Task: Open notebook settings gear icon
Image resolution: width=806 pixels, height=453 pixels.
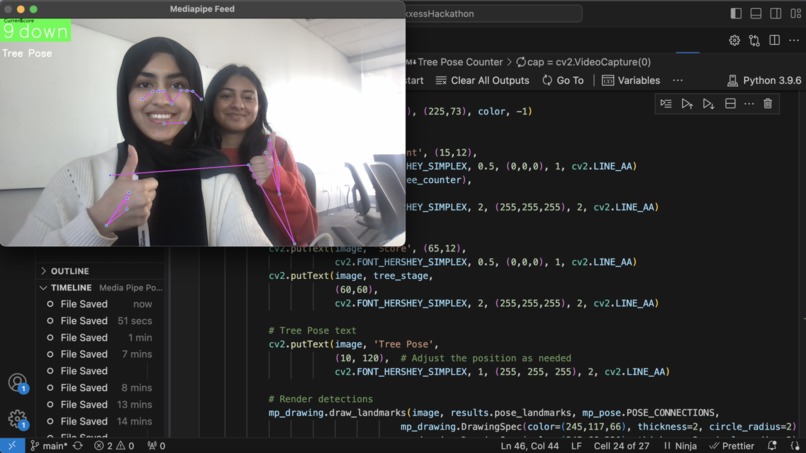Action: (734, 41)
